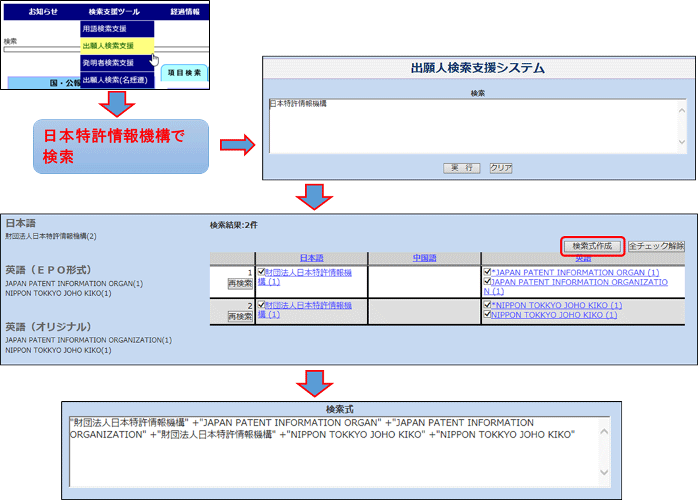Click the 実行 button
The image size is (698, 500).
click(462, 168)
